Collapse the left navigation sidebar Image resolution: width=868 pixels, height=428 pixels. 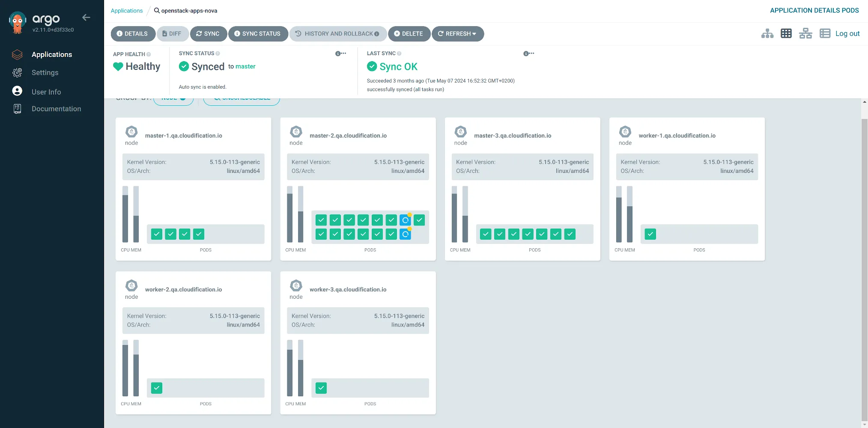point(86,18)
